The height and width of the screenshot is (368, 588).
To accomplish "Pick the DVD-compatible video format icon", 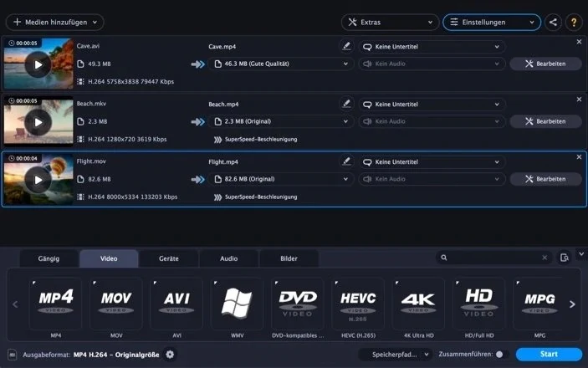I will pyautogui.click(x=298, y=304).
